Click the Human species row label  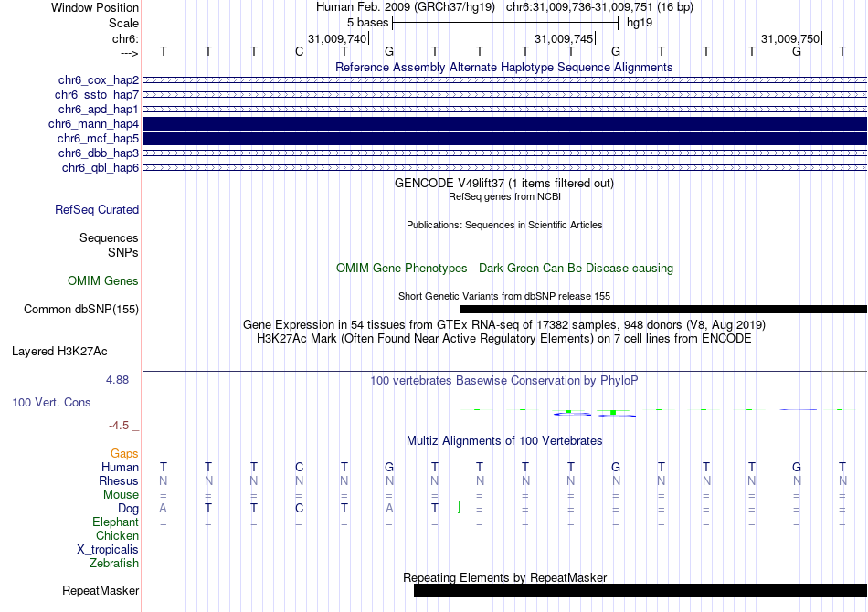[120, 467]
